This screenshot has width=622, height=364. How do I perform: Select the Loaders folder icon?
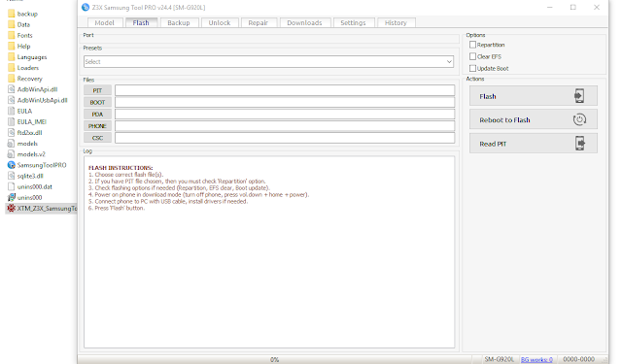pos(12,68)
